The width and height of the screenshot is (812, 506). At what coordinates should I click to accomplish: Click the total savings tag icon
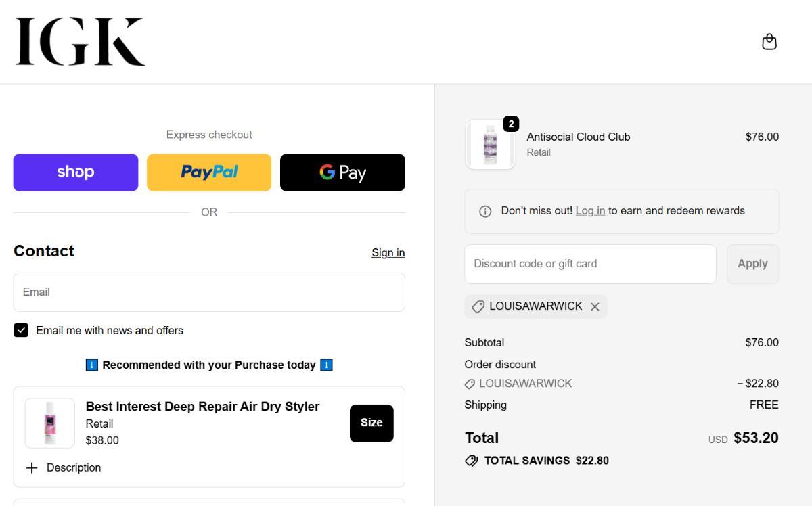click(x=472, y=461)
